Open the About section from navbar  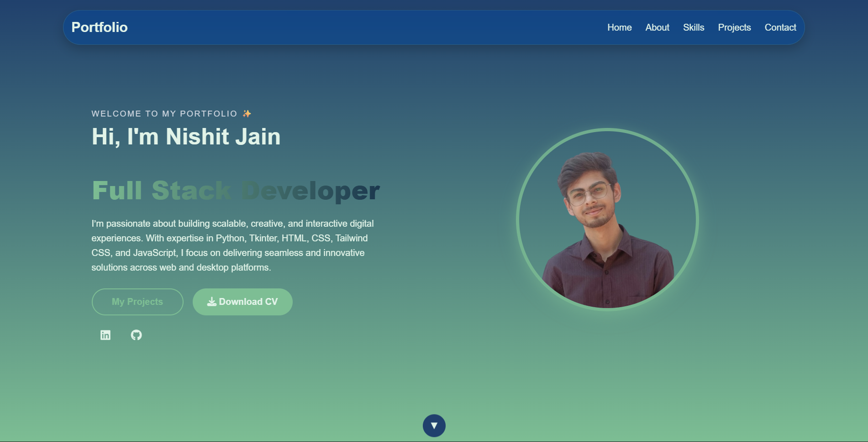click(657, 27)
